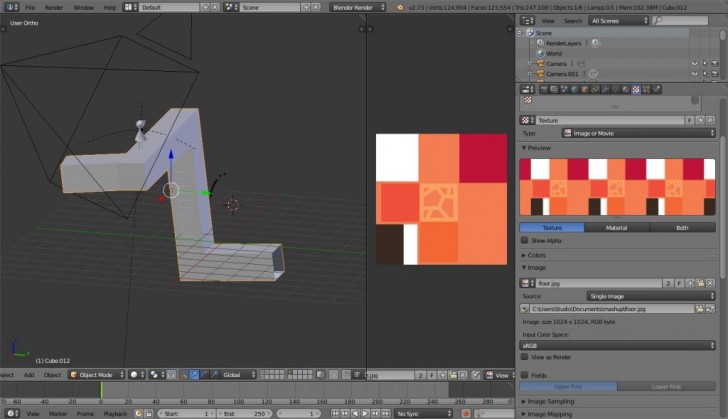Image resolution: width=728 pixels, height=419 pixels.
Task: Unlink the Texture datablock
Action: click(710, 120)
